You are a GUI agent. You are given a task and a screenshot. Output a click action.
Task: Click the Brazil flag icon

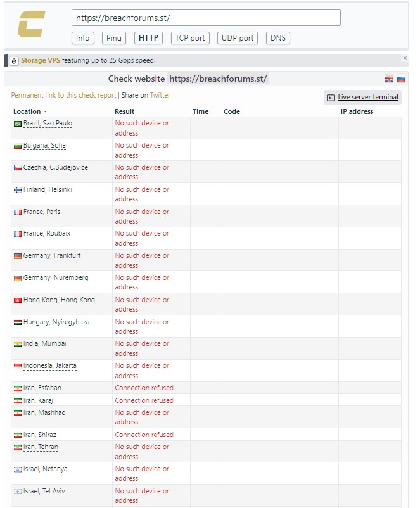click(x=17, y=124)
